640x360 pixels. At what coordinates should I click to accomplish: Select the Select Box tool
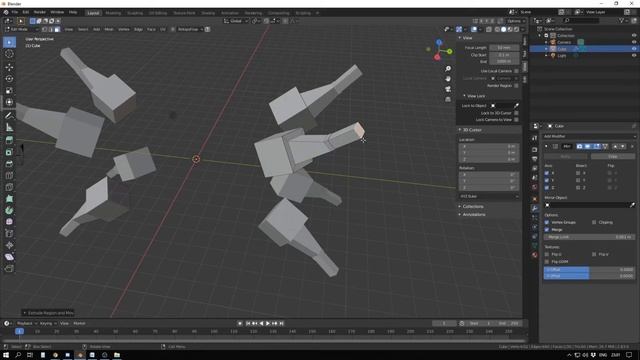click(x=9, y=42)
